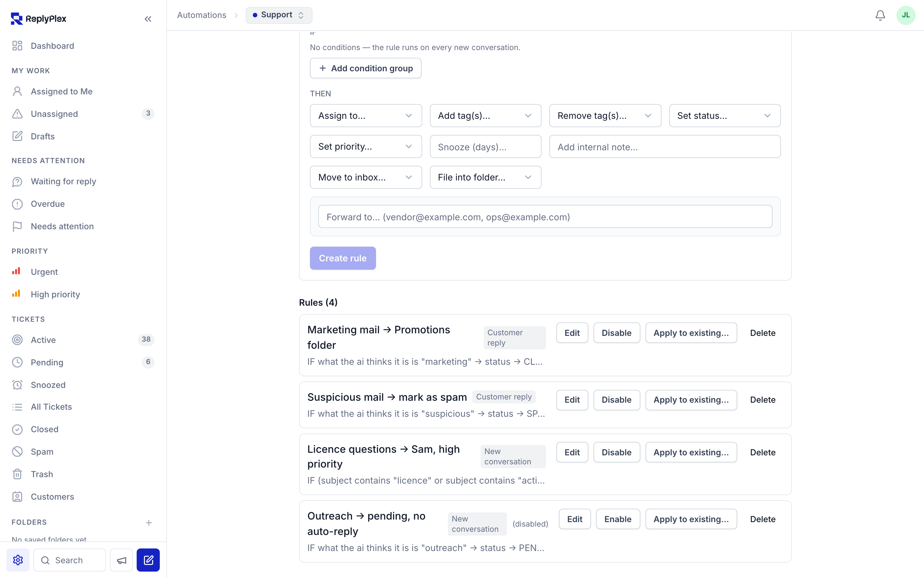Screen dimensions: 924x578
Task: Open the Remove tag(s)... dropdown
Action: point(605,116)
